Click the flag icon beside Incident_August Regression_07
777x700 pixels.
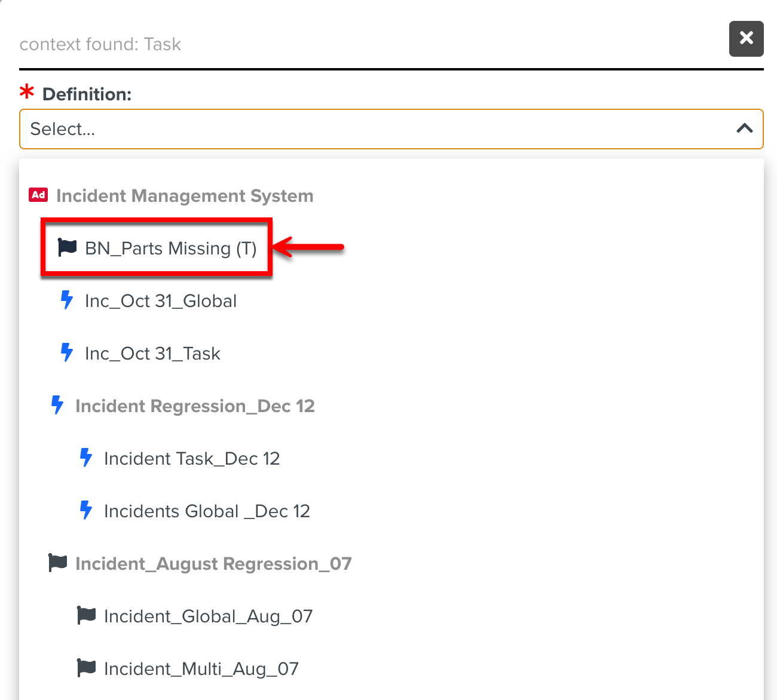57,563
